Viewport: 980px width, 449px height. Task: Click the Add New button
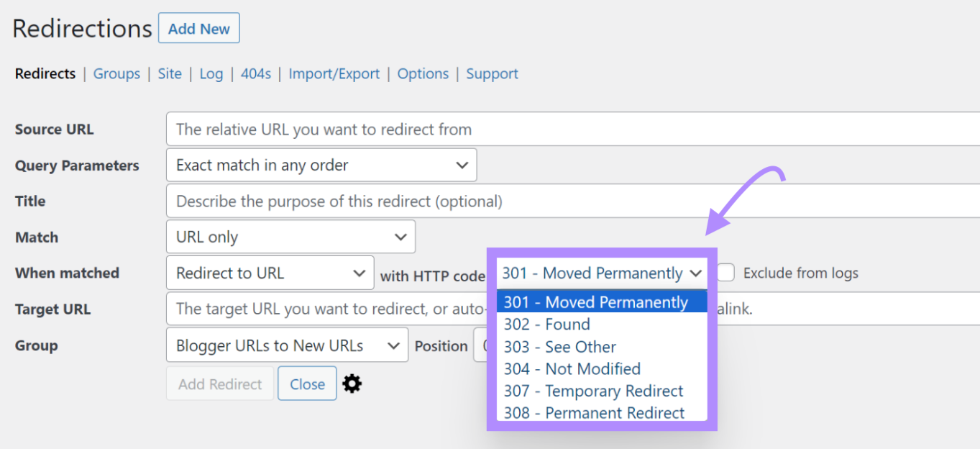coord(198,28)
